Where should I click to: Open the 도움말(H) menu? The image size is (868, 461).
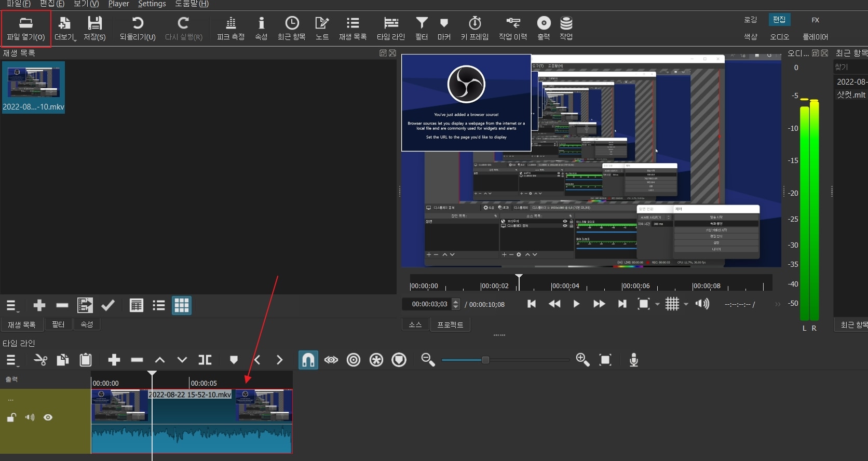pos(192,4)
